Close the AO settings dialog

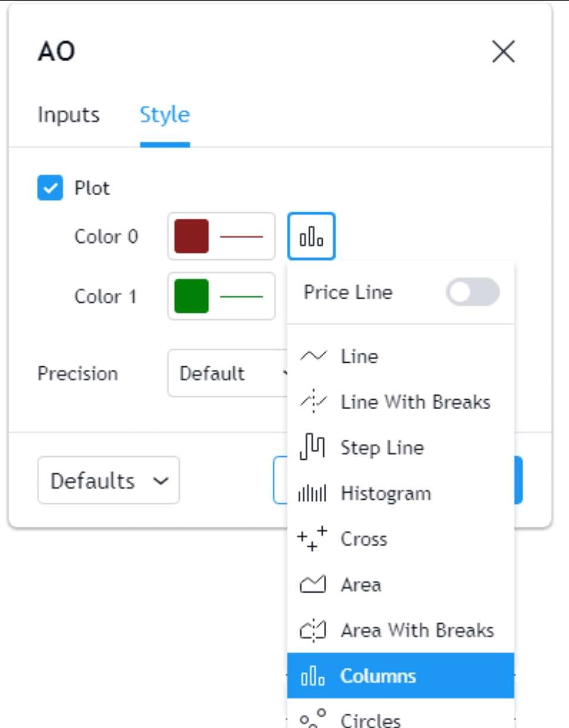coord(504,52)
